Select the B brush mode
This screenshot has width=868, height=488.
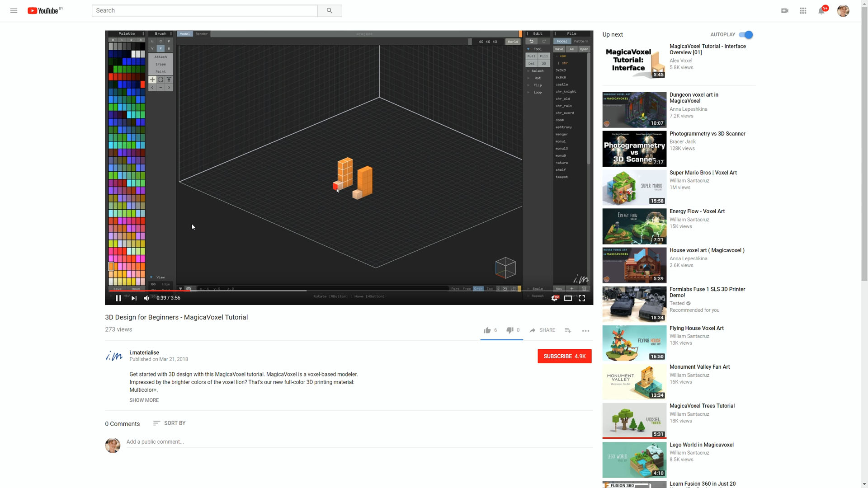[169, 48]
